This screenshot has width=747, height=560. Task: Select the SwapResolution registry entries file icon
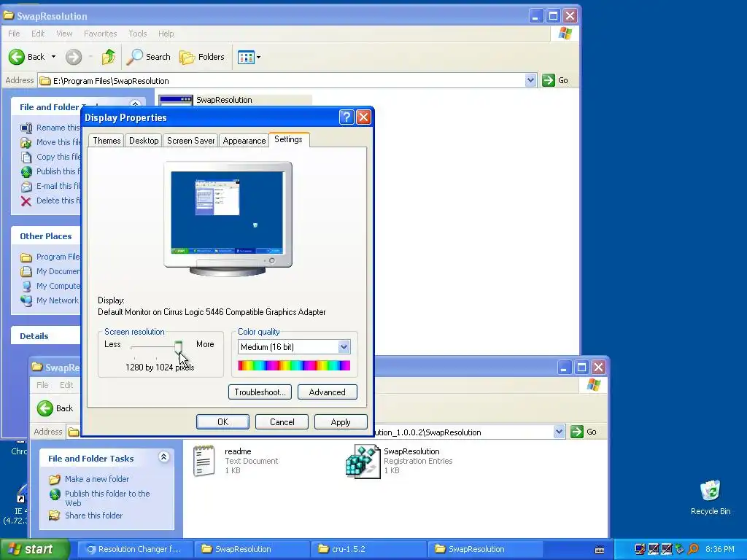coord(363,462)
